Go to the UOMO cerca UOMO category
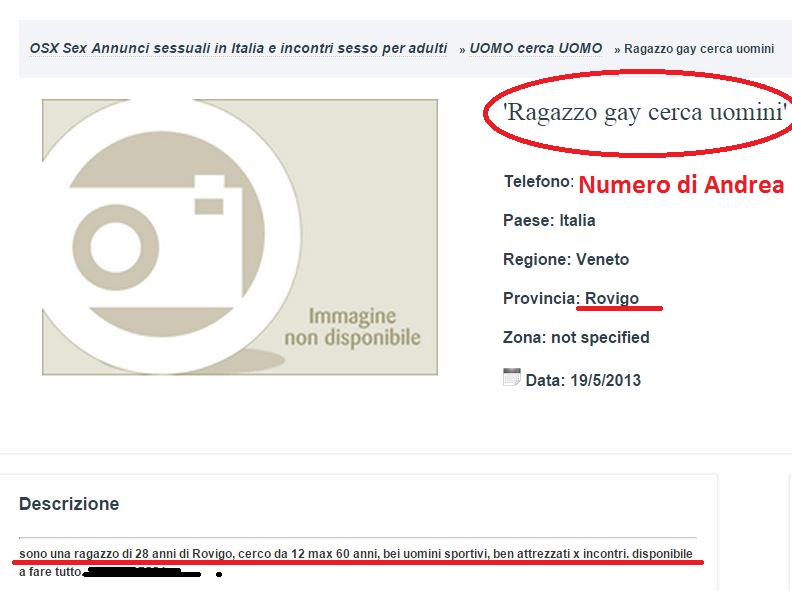Screen dimensions: 792x591 (536, 48)
